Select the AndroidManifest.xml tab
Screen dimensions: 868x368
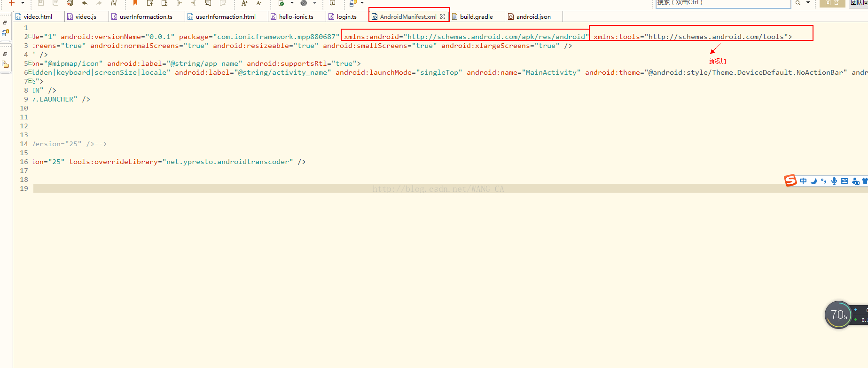point(408,16)
